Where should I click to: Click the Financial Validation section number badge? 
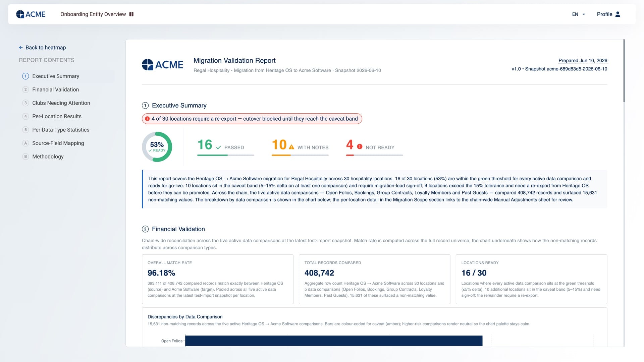(x=145, y=229)
